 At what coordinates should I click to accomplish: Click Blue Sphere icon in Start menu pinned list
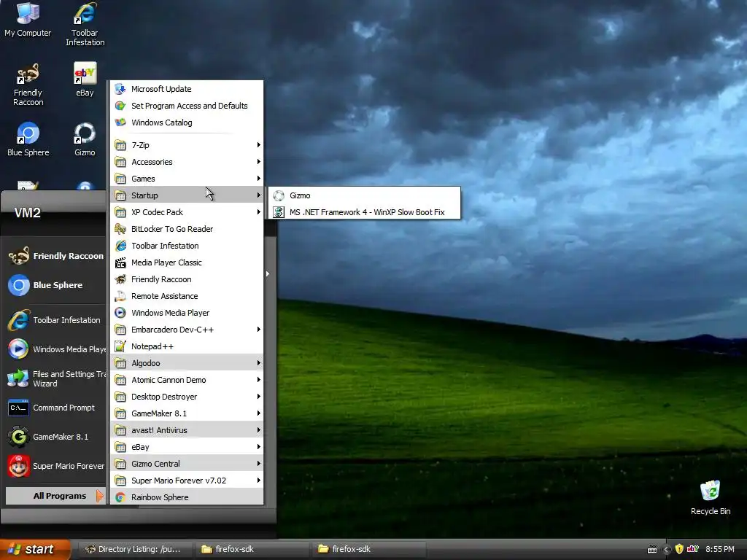coord(18,285)
